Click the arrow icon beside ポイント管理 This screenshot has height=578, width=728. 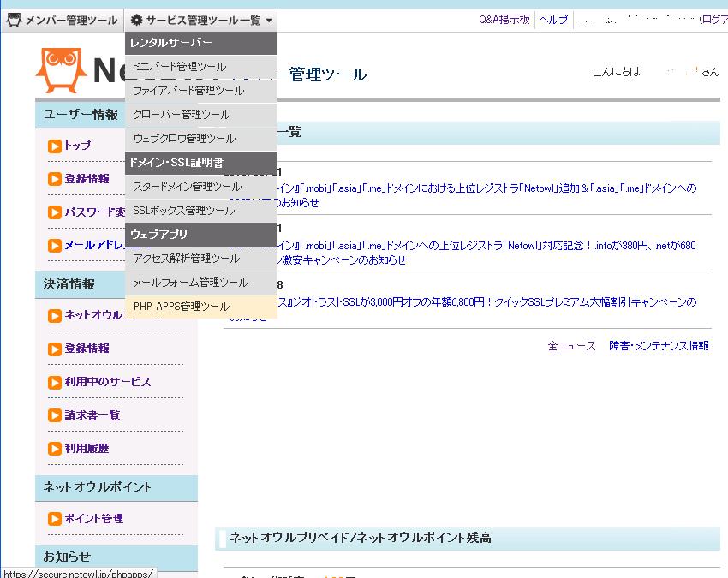[x=54, y=519]
